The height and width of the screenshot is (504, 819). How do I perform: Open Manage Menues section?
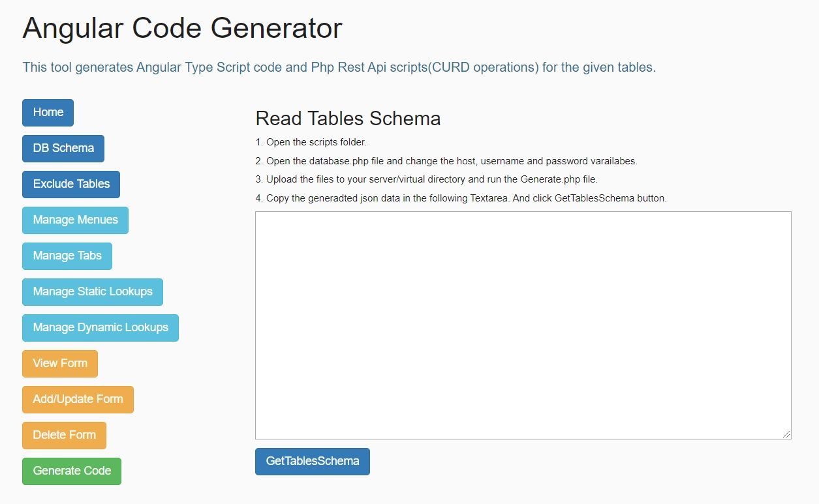[x=75, y=220]
